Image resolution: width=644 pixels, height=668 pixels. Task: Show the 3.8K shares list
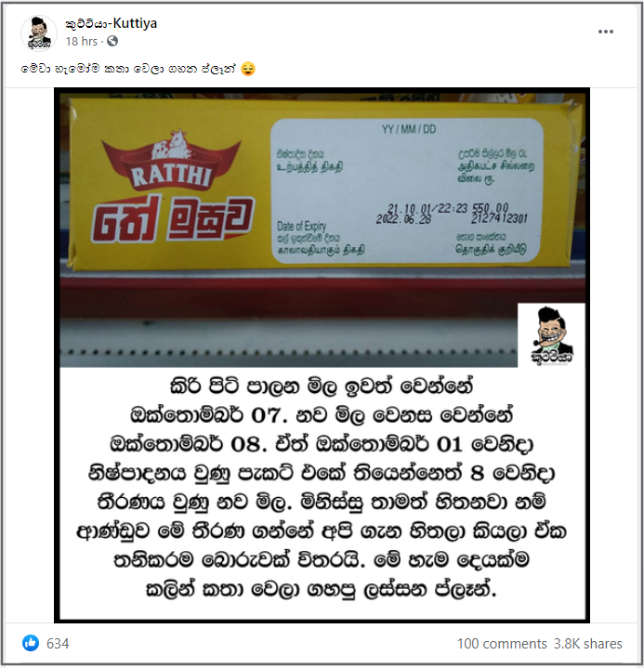tap(587, 643)
